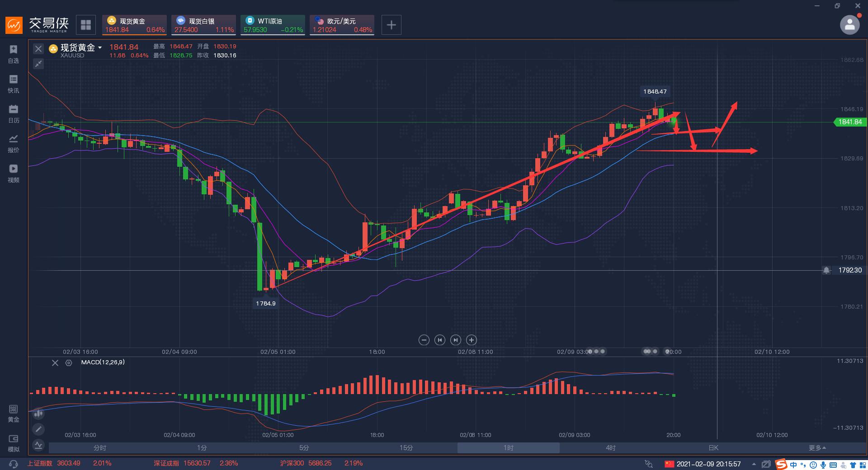
Task: Open the 快讯 news flash sidebar icon
Action: click(14, 84)
